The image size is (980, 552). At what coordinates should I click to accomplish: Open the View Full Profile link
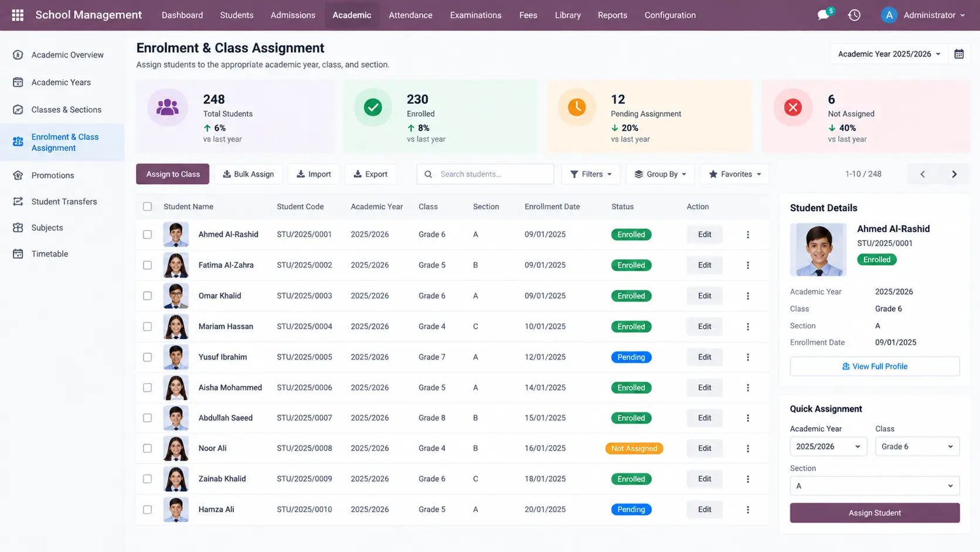click(874, 366)
